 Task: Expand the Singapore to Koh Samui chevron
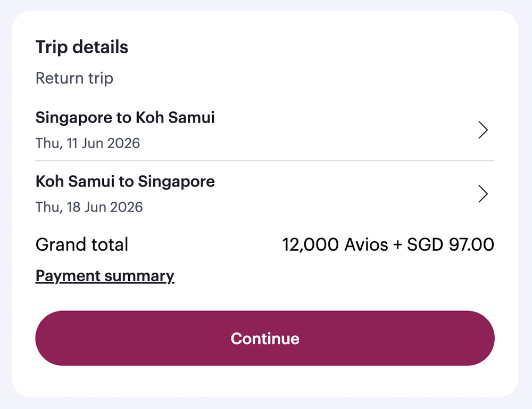(483, 130)
